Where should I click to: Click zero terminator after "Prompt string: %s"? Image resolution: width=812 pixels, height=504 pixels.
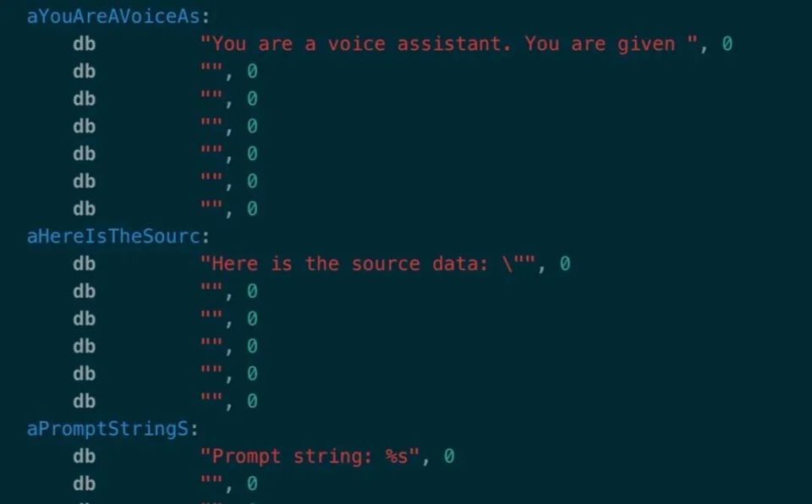pyautogui.click(x=449, y=457)
